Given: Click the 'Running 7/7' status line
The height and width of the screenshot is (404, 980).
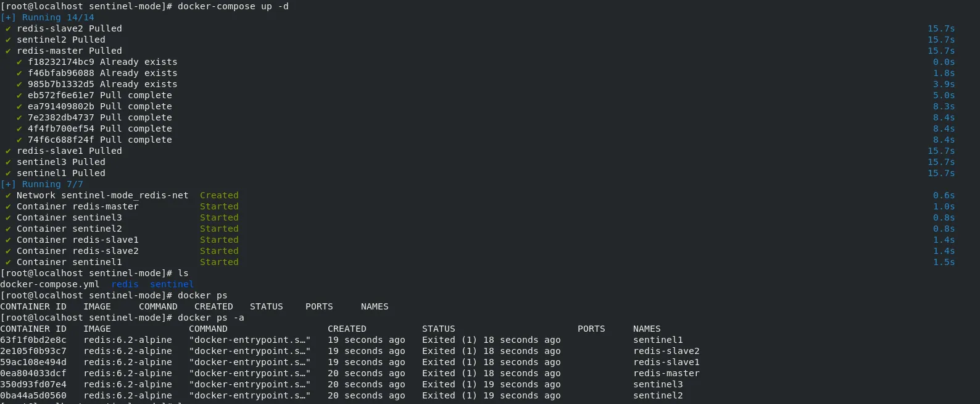Looking at the screenshot, I should pos(42,184).
